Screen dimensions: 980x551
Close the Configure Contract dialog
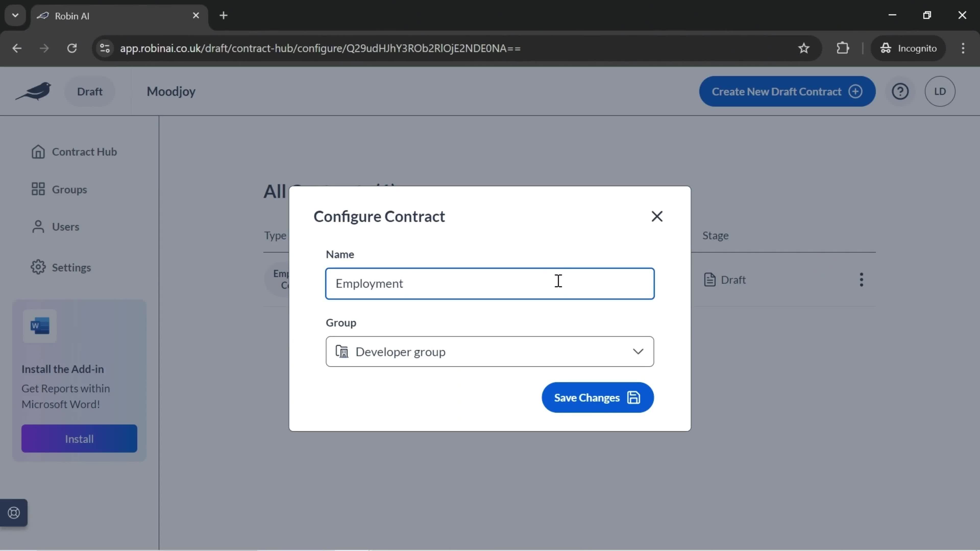point(656,216)
